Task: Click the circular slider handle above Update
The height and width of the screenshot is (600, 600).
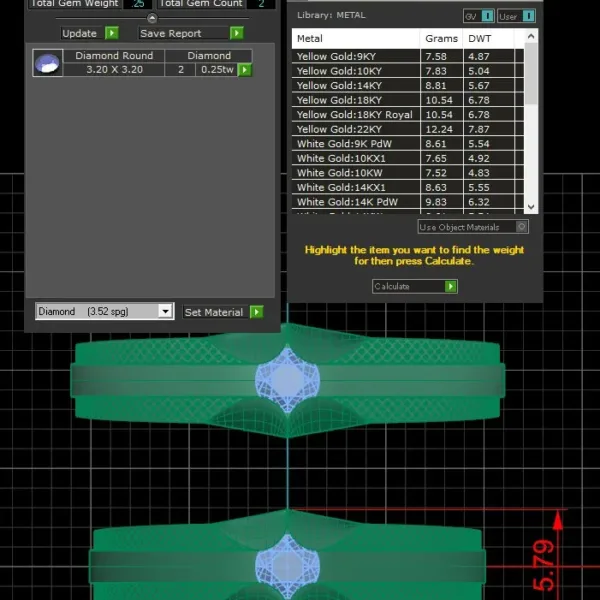Action: 152,18
